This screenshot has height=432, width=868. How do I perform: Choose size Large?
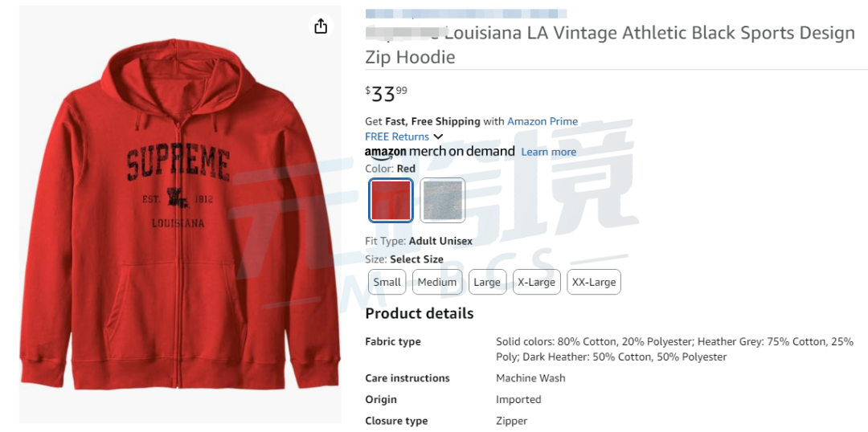(x=487, y=282)
